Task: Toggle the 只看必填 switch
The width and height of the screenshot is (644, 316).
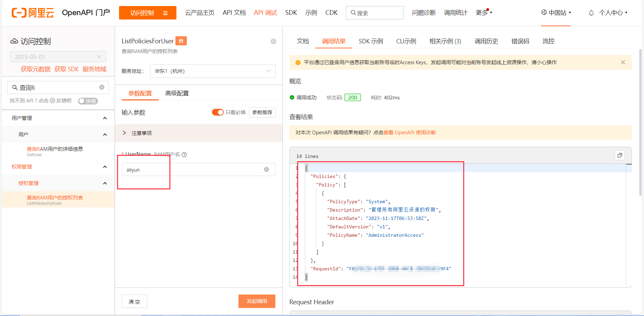Action: (x=218, y=112)
